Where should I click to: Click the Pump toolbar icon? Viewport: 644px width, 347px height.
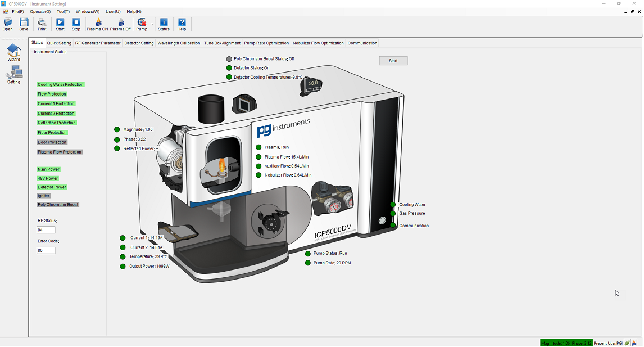(x=142, y=25)
